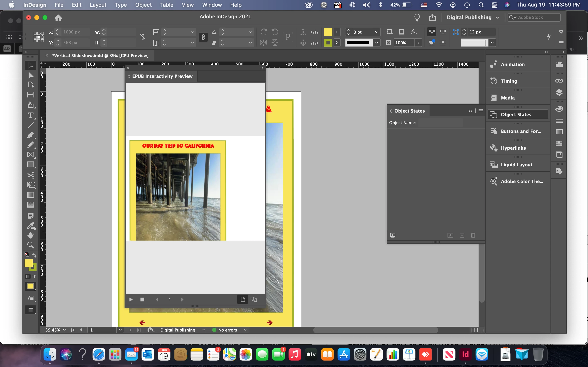Toggle split layout view button
588x367 pixels.
tap(474, 330)
